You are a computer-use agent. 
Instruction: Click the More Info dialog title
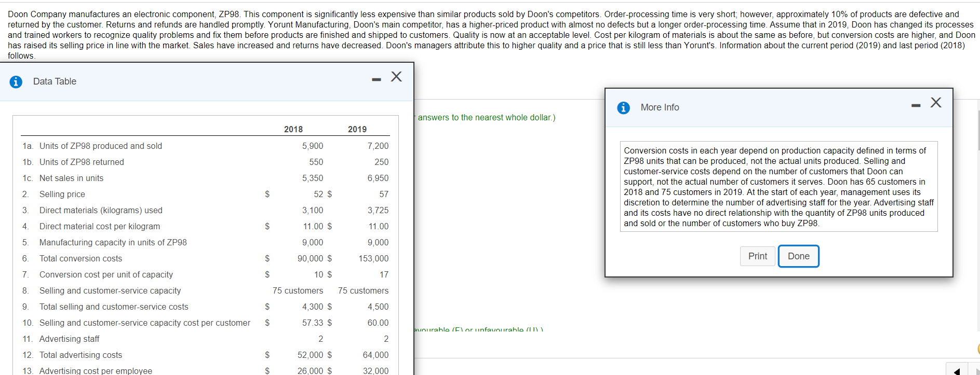[660, 108]
